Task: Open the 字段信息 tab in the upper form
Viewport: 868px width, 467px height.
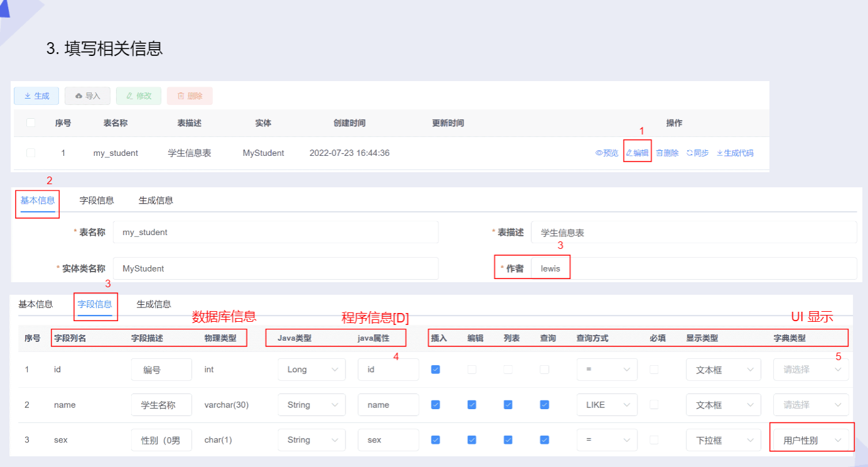Action: [97, 200]
